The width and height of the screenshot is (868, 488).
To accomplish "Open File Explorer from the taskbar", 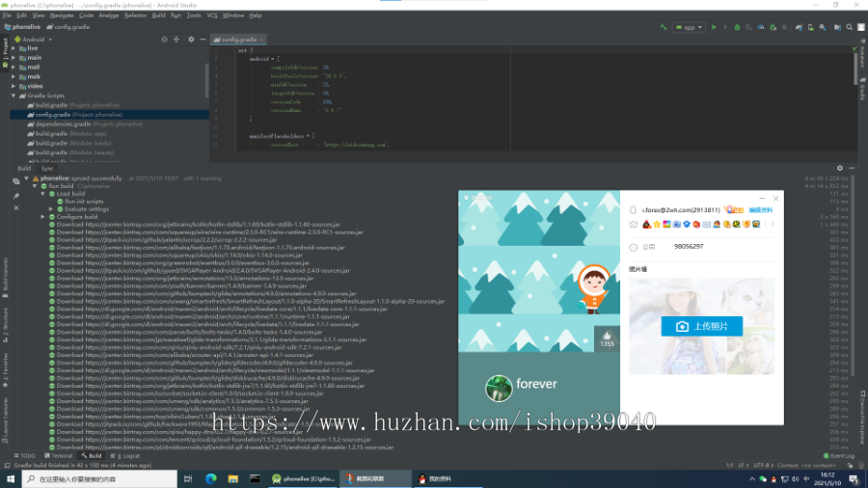I will (x=233, y=479).
